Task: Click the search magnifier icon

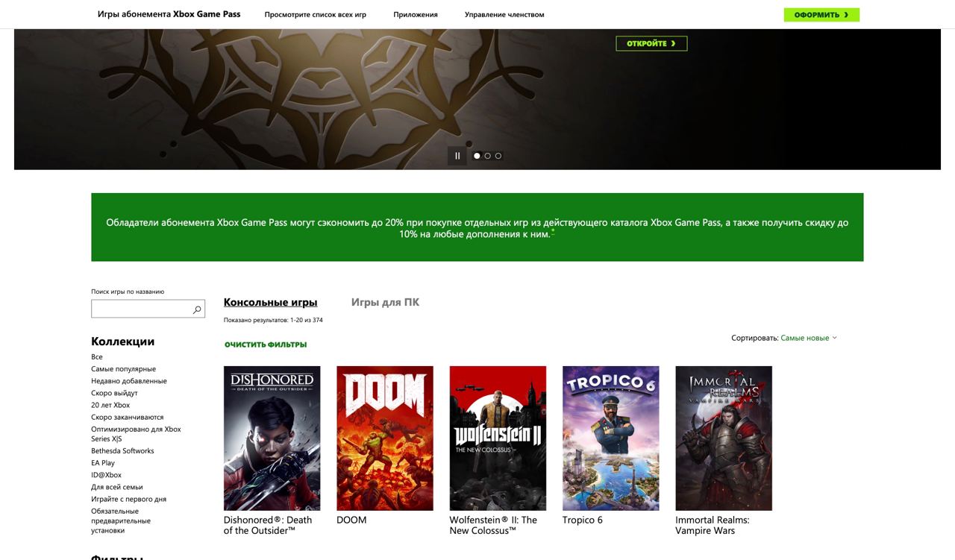Action: coord(197,309)
